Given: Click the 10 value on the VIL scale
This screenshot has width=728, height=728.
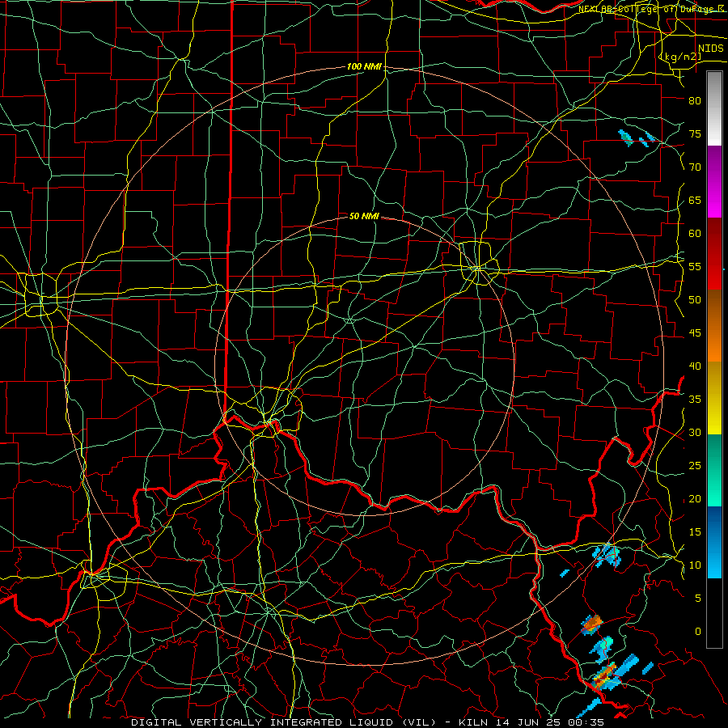Looking at the screenshot, I should tap(695, 565).
